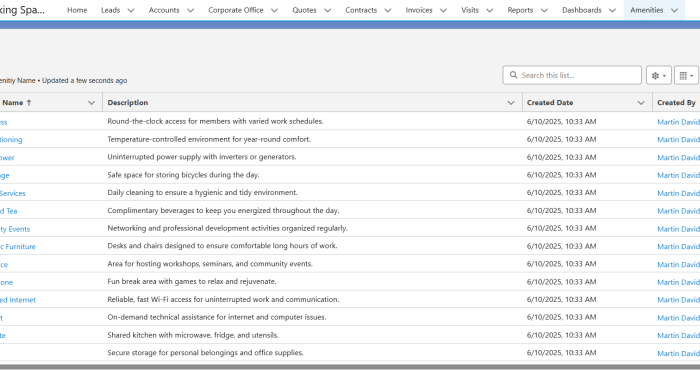Open the Dashboards tab
Screen dimensions: 700x370
(x=582, y=10)
